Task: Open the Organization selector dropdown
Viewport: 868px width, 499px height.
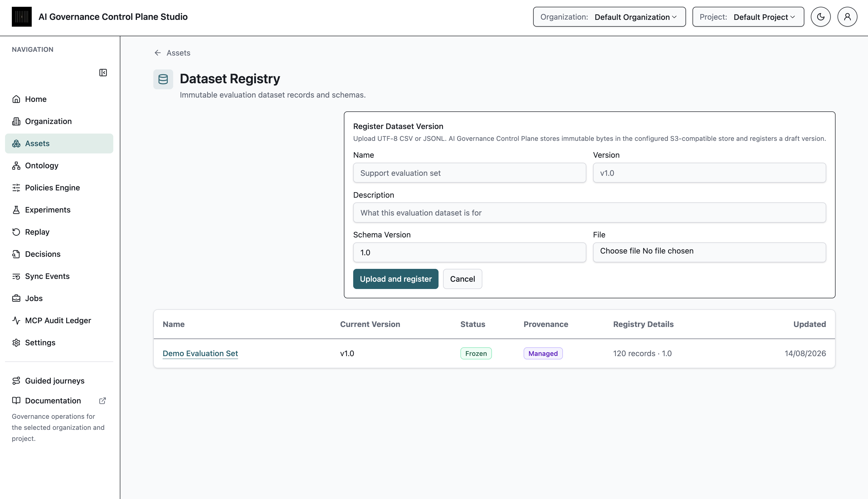Action: [609, 17]
